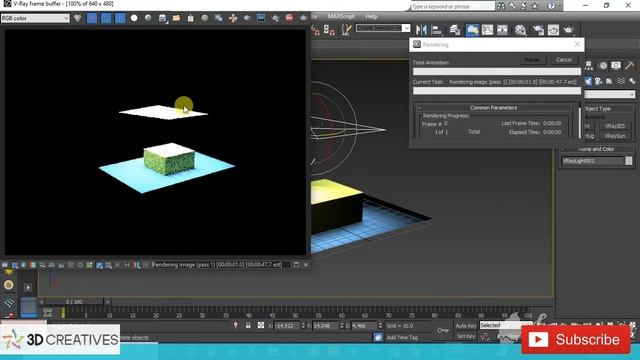Toggle the Ribbon display icon
The height and width of the screenshot is (360, 640).
coord(472,30)
